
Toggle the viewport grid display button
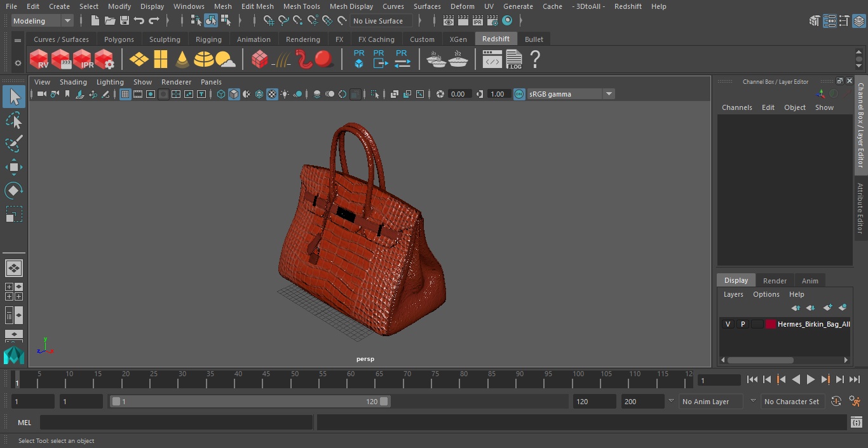[x=125, y=94]
